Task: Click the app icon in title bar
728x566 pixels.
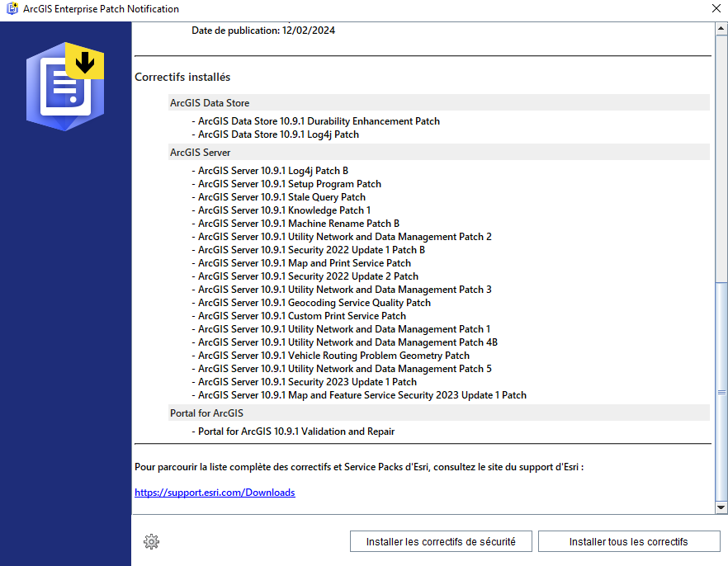Action: tap(12, 8)
